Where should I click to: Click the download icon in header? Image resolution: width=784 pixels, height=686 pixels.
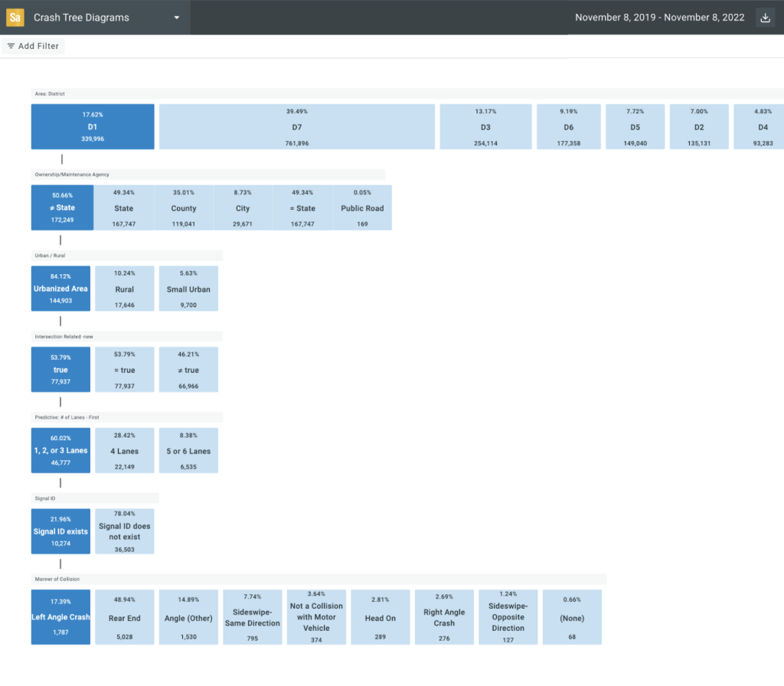click(x=765, y=18)
